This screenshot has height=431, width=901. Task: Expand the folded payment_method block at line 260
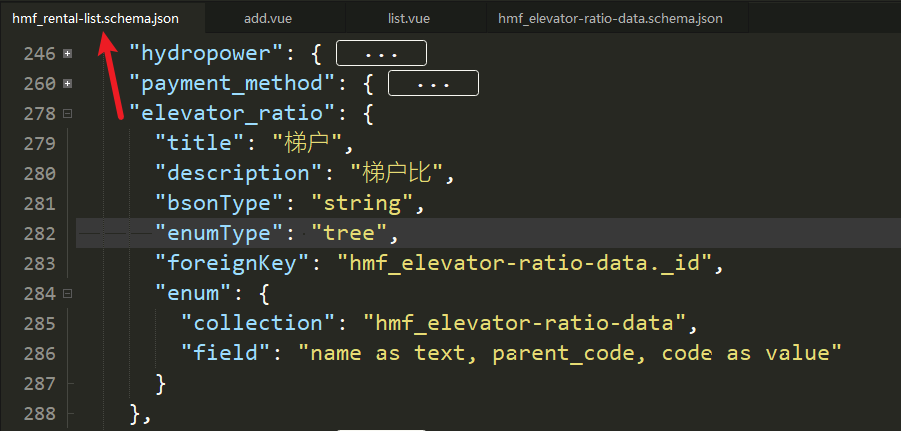68,83
